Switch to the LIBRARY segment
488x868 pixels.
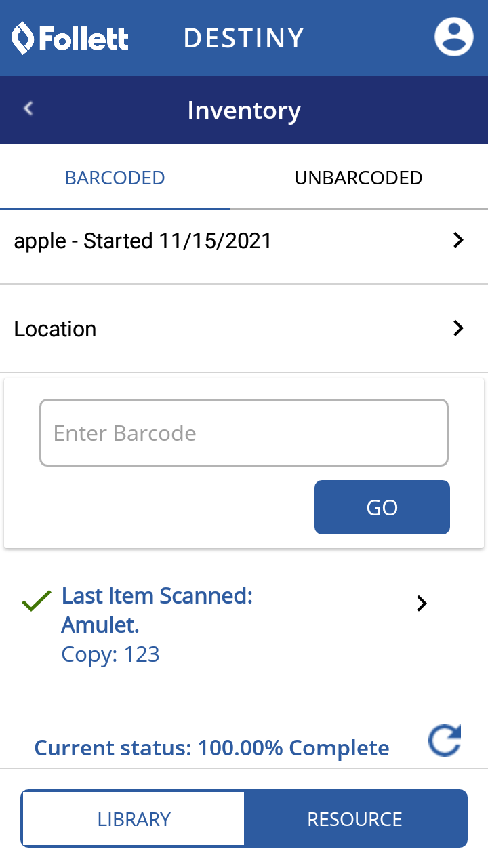point(134,818)
